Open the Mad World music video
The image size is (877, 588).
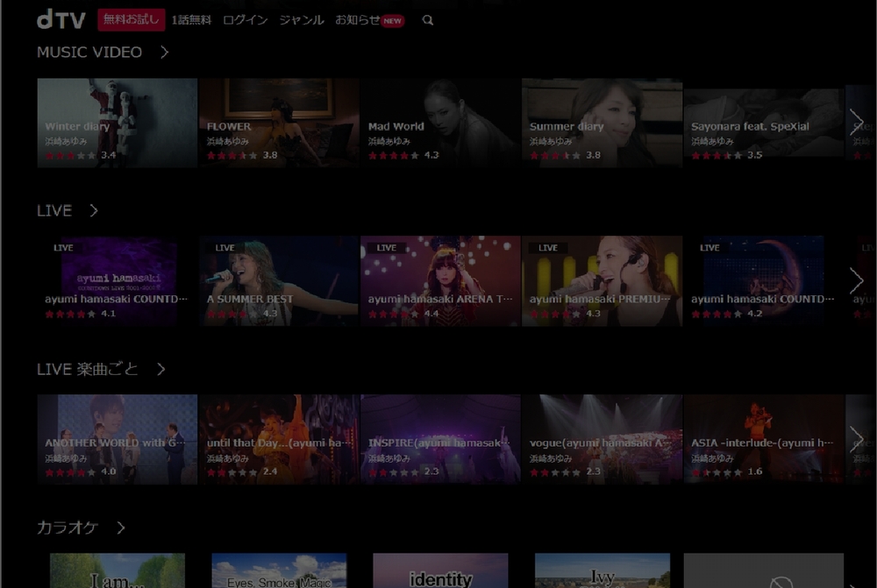(440, 123)
